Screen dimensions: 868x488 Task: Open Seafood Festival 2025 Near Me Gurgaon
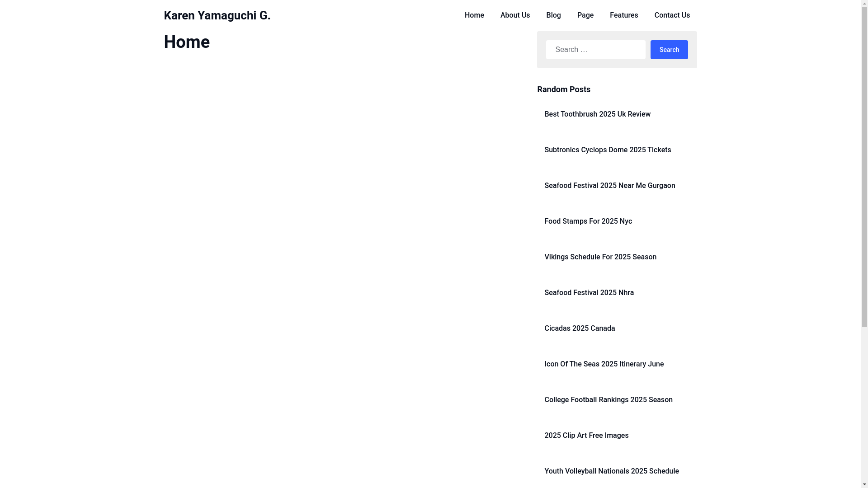pos(609,186)
